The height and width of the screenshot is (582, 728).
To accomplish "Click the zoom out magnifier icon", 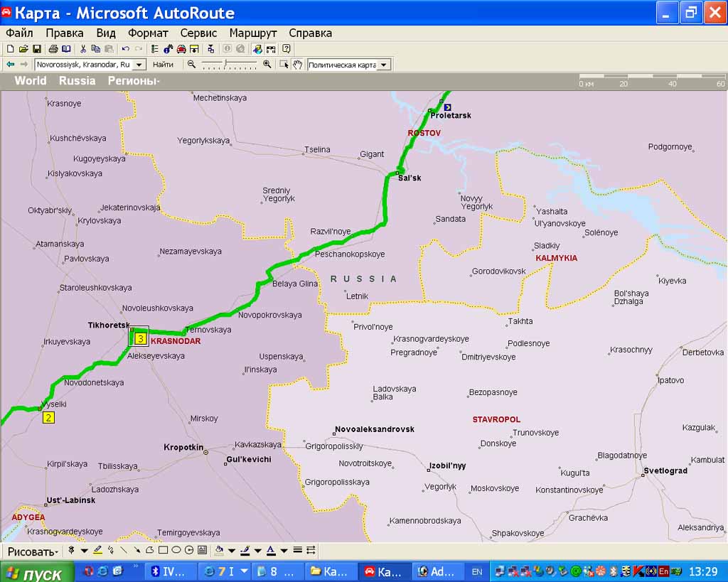I will [x=191, y=64].
